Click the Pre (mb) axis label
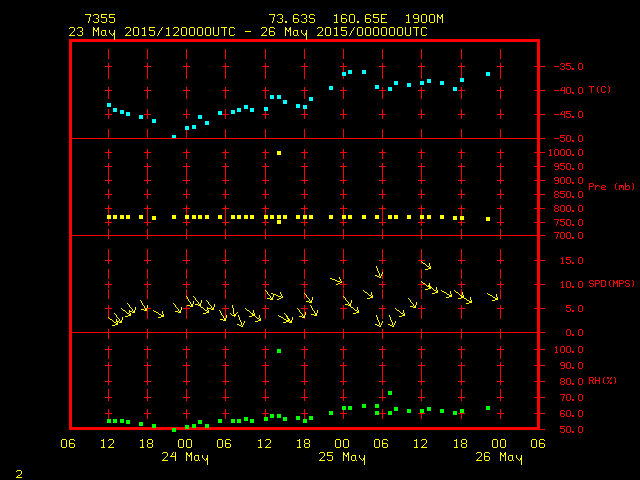 click(x=611, y=187)
